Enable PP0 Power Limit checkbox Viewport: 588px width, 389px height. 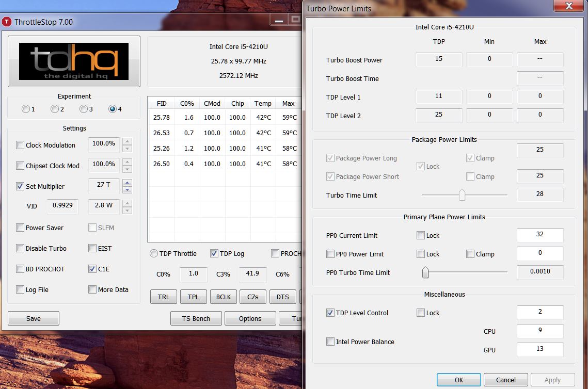[330, 254]
